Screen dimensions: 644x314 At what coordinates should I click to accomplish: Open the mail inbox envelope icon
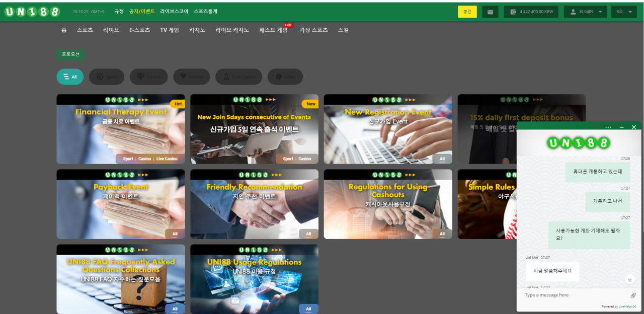[x=490, y=12]
